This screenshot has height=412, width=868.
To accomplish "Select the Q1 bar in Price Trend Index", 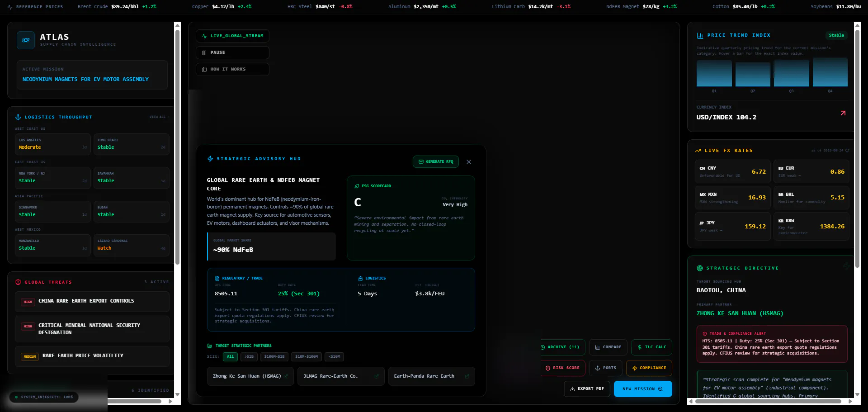I will [x=714, y=74].
